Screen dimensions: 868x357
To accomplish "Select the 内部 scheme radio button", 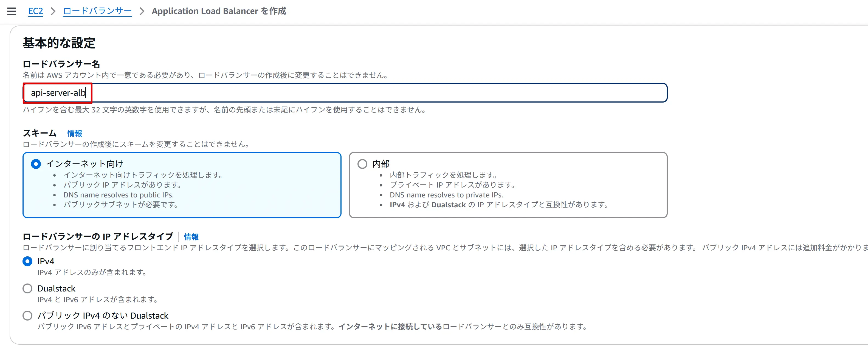I will [x=362, y=164].
